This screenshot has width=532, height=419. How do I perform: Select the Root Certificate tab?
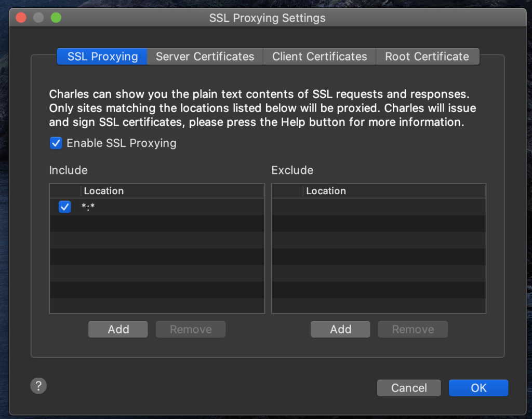point(427,57)
